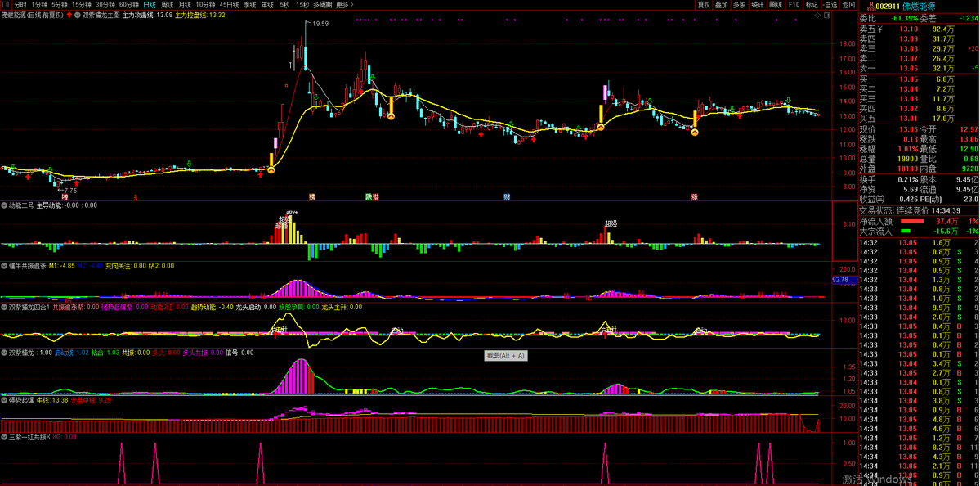Click the blue 财 event marker
980x486 pixels.
507,196
